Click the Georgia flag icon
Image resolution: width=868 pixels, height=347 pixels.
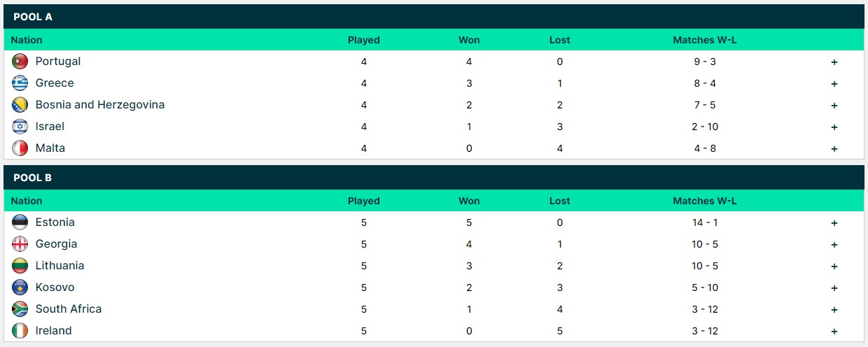(x=20, y=244)
